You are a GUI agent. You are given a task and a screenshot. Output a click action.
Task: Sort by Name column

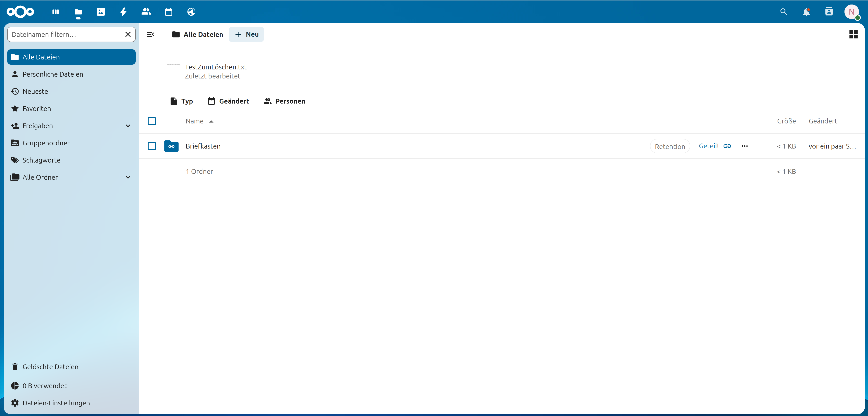pyautogui.click(x=199, y=121)
